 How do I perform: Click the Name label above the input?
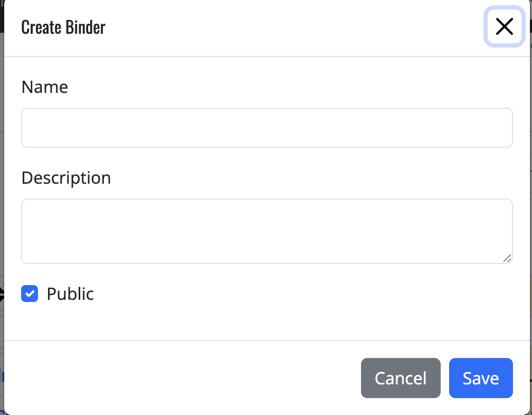(x=44, y=87)
